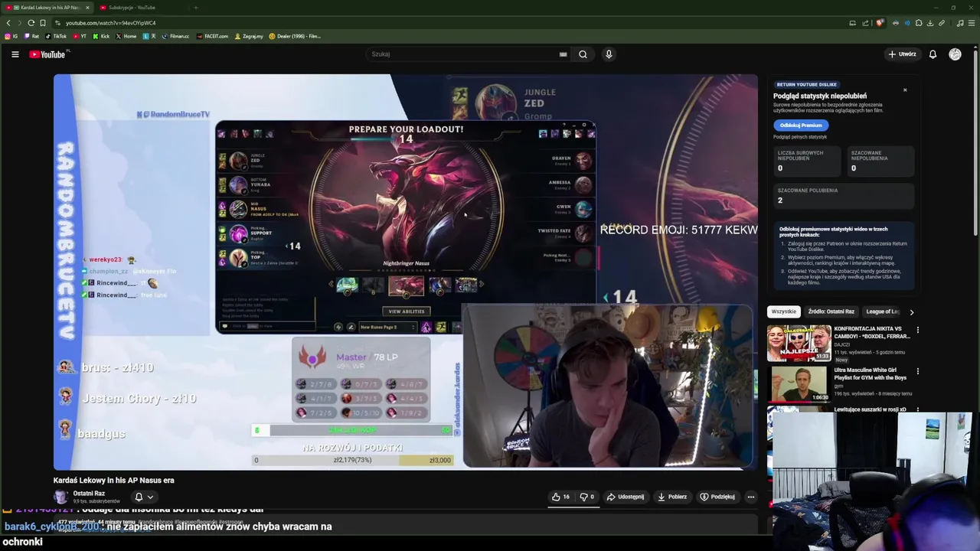Open Filman.cc bookmark
The image size is (980, 551).
pos(175,36)
